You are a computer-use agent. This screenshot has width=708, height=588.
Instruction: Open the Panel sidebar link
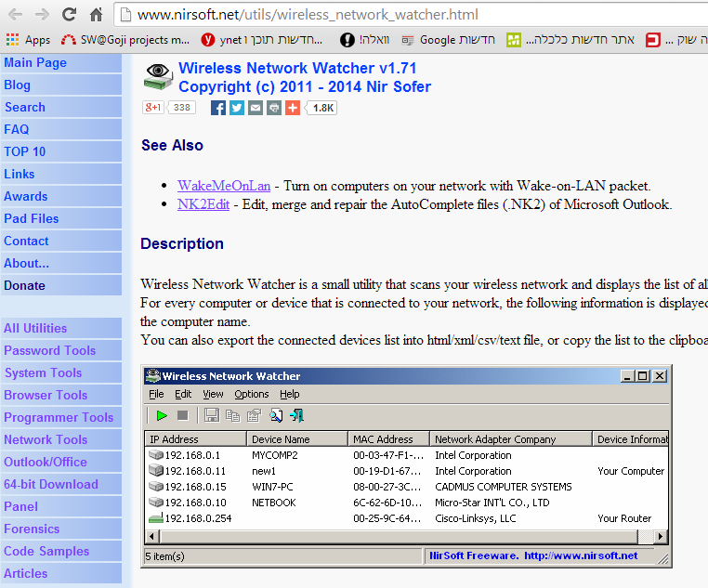coord(61,506)
